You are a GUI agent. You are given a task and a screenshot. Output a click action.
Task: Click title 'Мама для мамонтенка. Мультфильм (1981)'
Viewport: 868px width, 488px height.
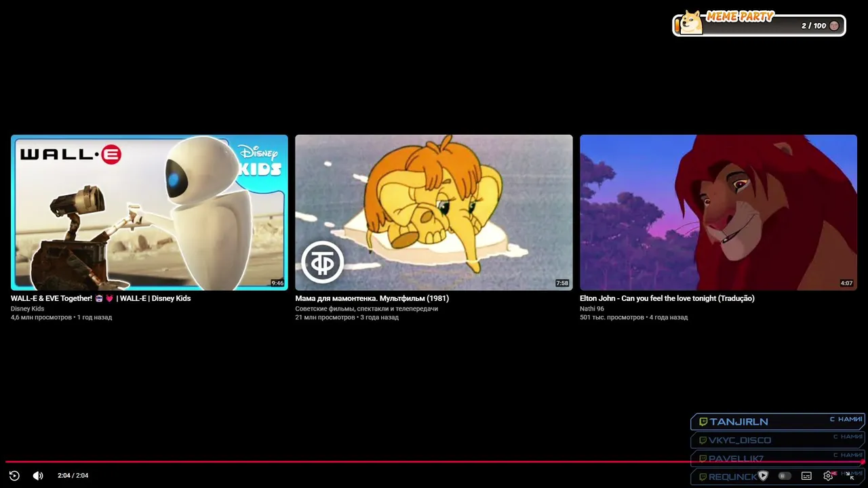point(372,298)
